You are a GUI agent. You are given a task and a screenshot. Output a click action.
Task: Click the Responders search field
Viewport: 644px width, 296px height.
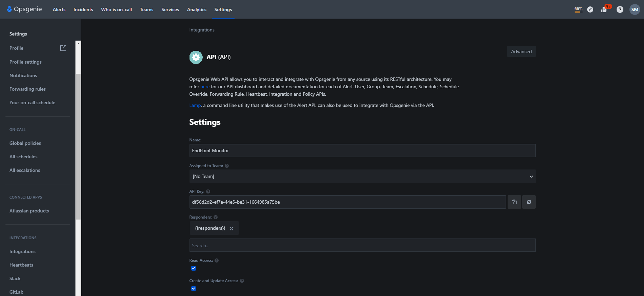(x=362, y=245)
